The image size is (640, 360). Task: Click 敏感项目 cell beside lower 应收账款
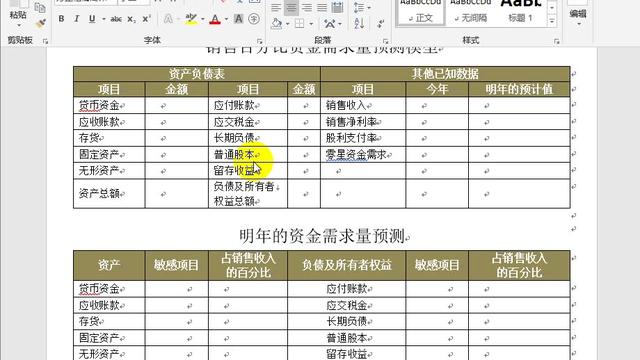pos(177,306)
